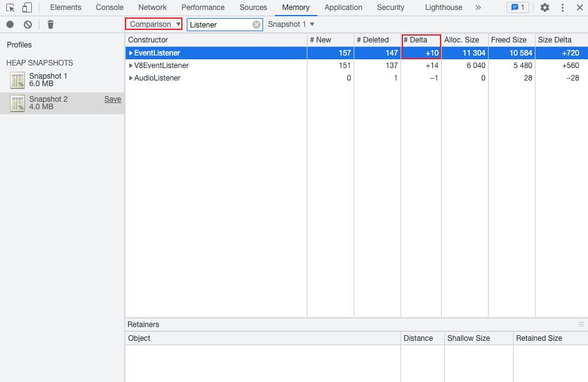Open the three-dot customize menu

coord(562,7)
